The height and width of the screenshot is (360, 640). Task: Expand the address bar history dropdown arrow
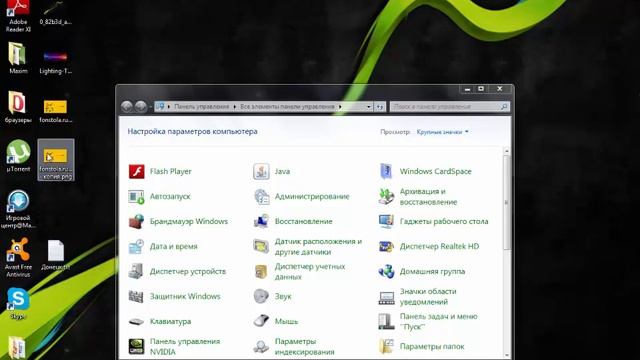point(369,107)
